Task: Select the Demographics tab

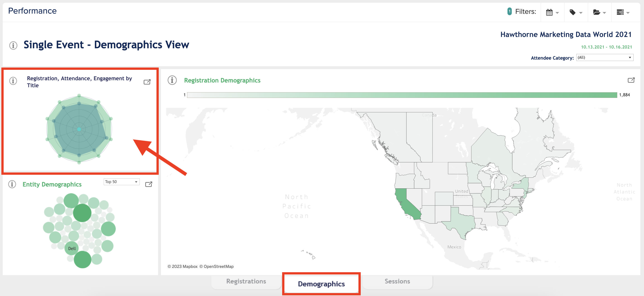Action: pos(321,284)
